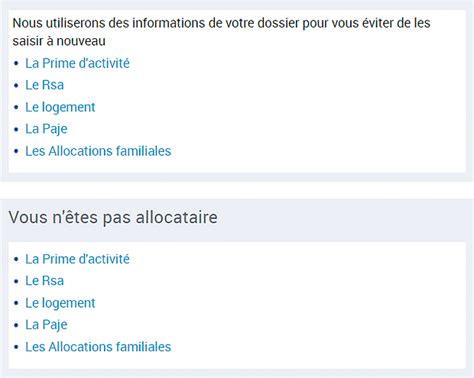474x378 pixels.
Task: Click bullet beside upper Les Allocations familiales
Action: pos(16,151)
